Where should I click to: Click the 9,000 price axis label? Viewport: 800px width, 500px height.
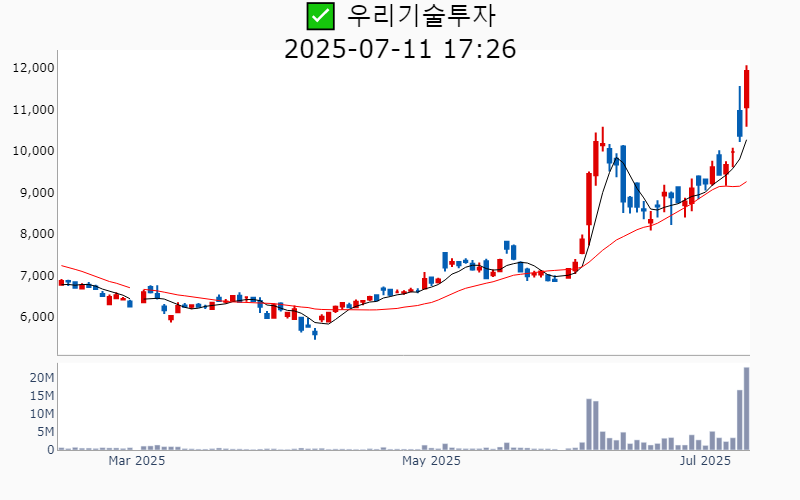36,193
